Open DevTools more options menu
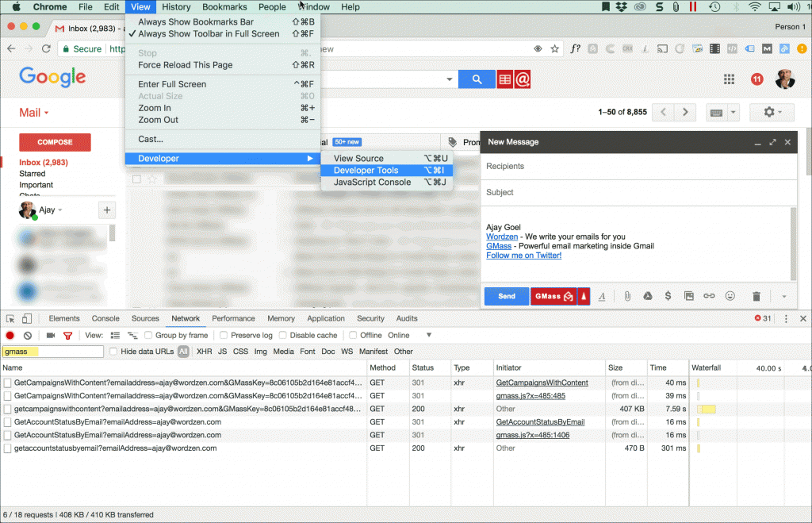Screen dimensions: 812x523 pos(786,319)
